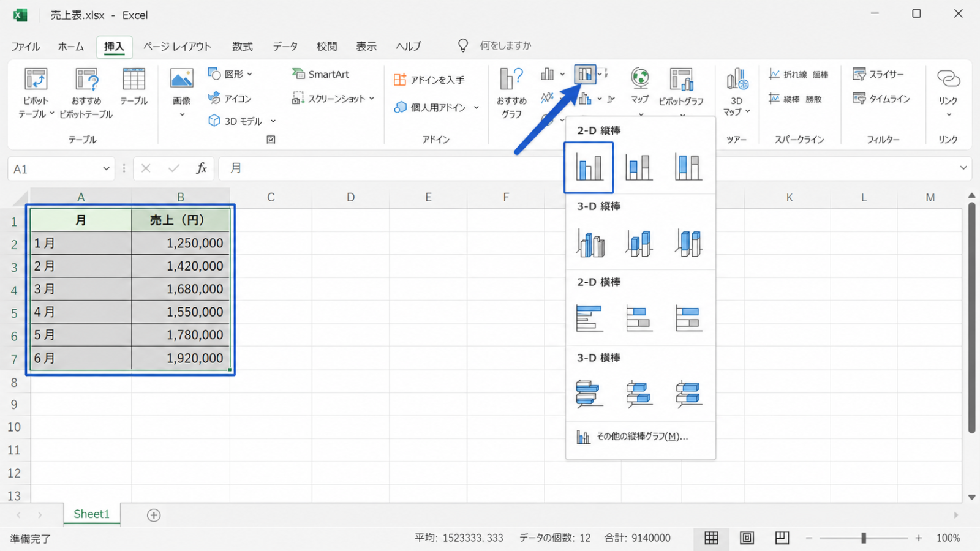
Task: Insert a table with the テーブル icon
Action: (134, 80)
